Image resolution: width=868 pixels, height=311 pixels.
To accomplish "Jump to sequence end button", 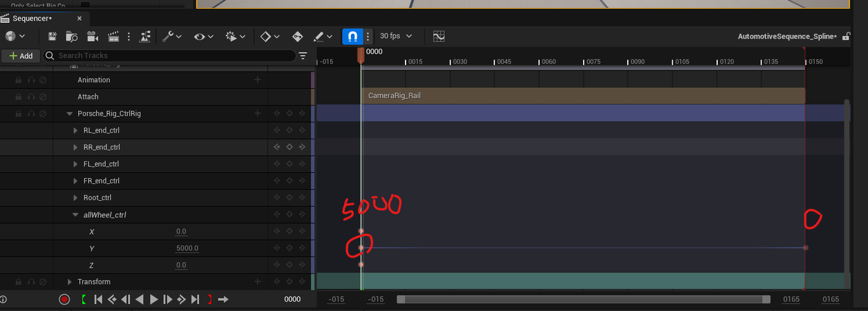I will [x=195, y=300].
